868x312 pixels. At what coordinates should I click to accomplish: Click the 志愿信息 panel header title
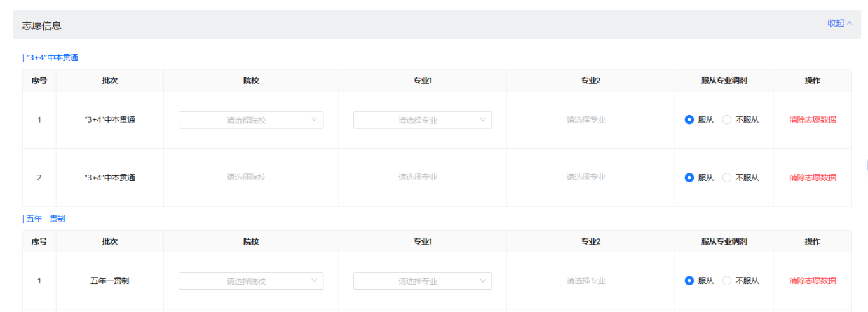(x=42, y=25)
